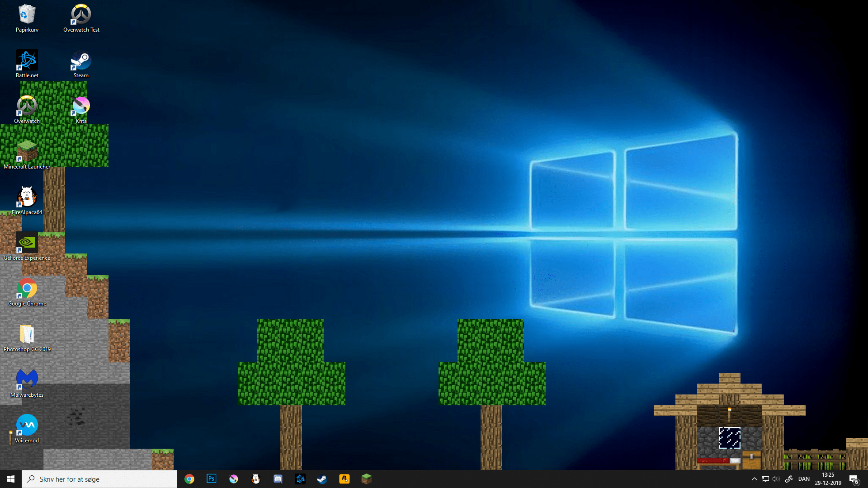Image resolution: width=868 pixels, height=488 pixels.
Task: Open the Papirkurv recycle bin icon
Action: (x=27, y=15)
